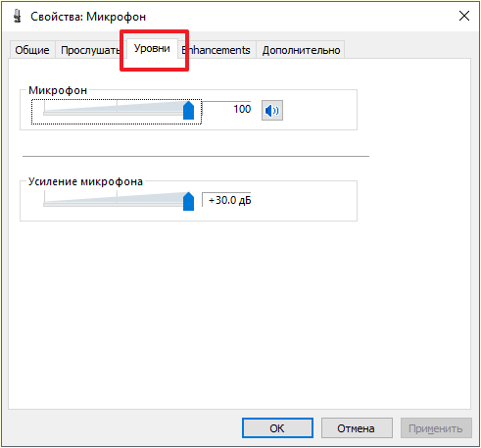Open the Дополнительно tab

click(301, 50)
